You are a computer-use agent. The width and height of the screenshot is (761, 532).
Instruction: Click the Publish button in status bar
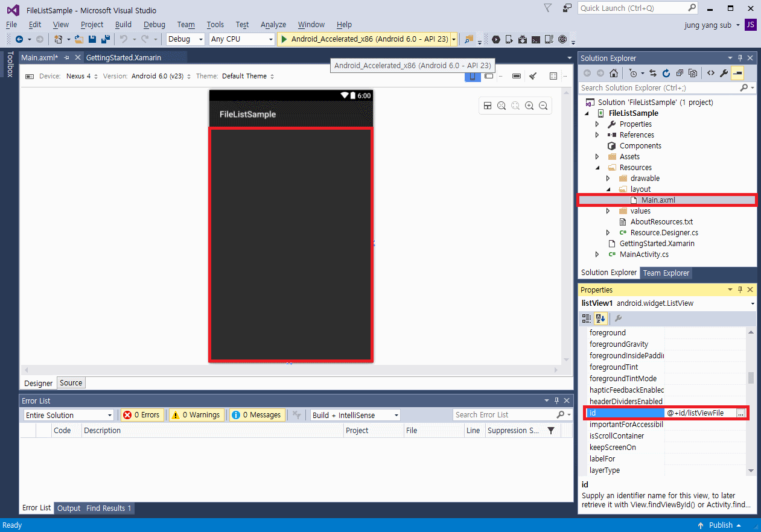tap(721, 525)
